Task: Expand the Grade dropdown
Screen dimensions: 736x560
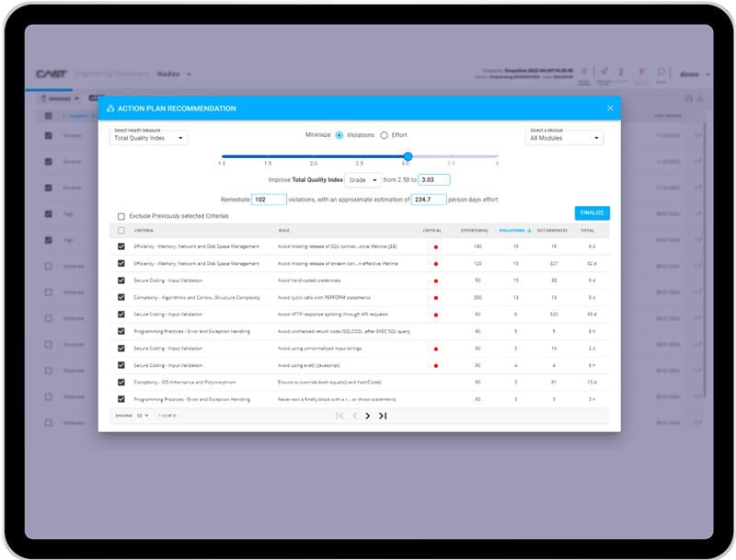Action: click(x=363, y=180)
